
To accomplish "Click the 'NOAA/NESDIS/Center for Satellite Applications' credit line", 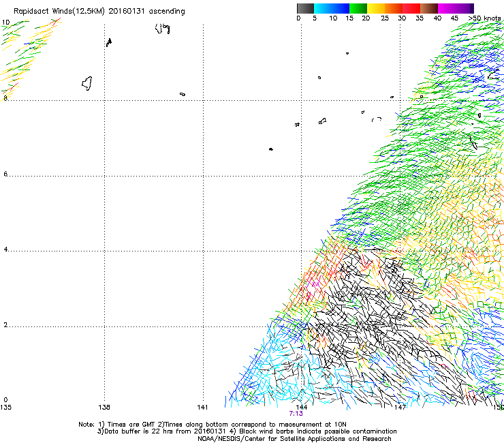I will pyautogui.click(x=294, y=439).
